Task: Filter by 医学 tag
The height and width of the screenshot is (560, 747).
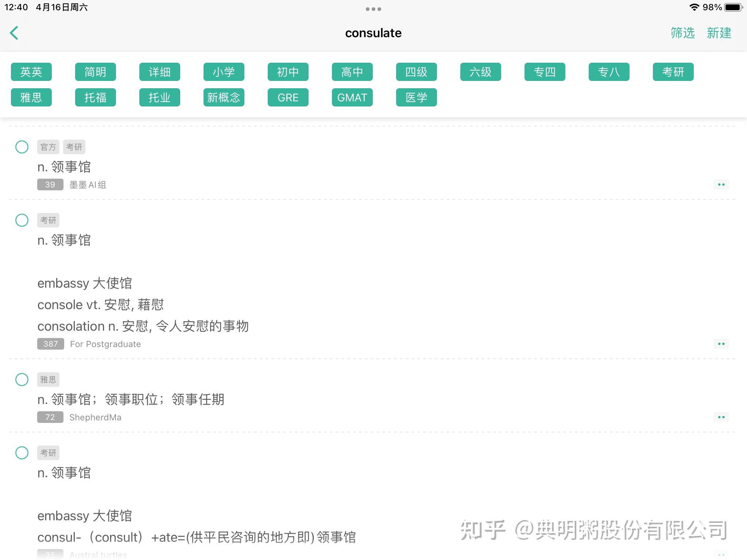Action: pyautogui.click(x=417, y=97)
